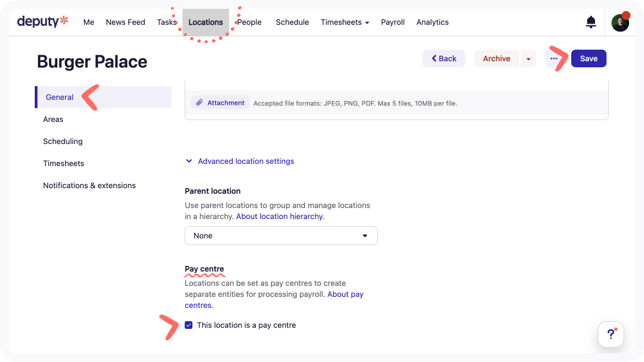Go back with the Back button

coord(444,58)
